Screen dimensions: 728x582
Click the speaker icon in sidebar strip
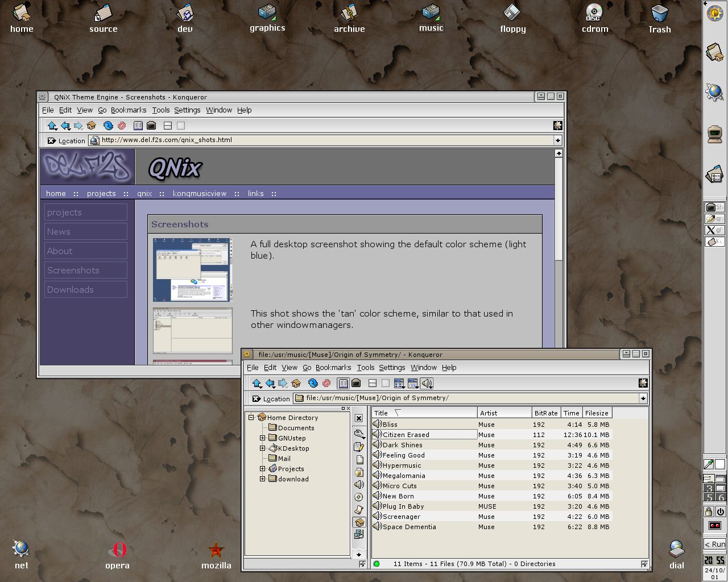click(359, 484)
